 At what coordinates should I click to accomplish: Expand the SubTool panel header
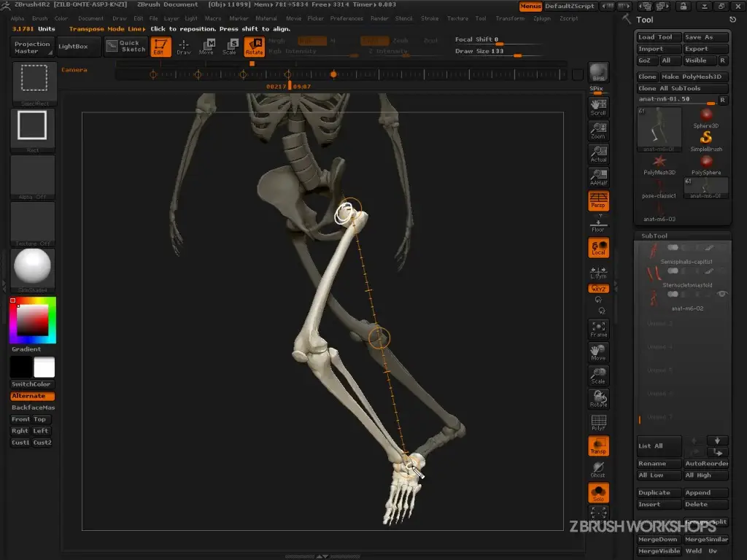coord(654,236)
